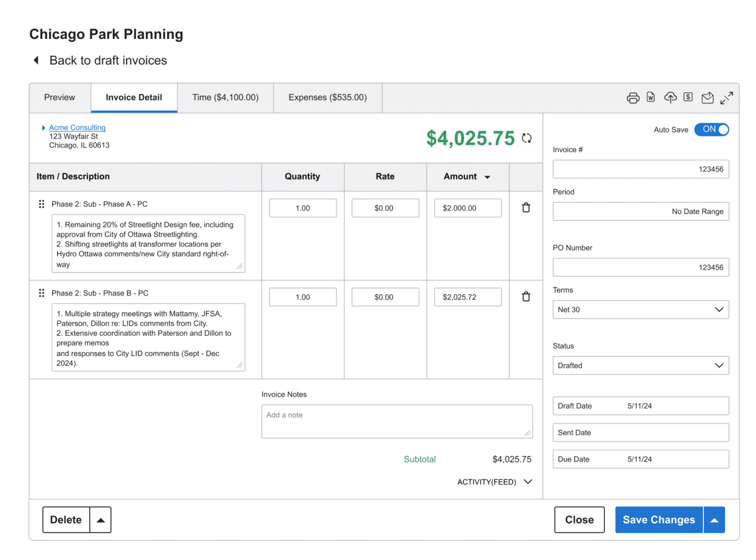This screenshot has height=560, width=756.
Task: Save Changes to the invoice
Action: [x=659, y=520]
